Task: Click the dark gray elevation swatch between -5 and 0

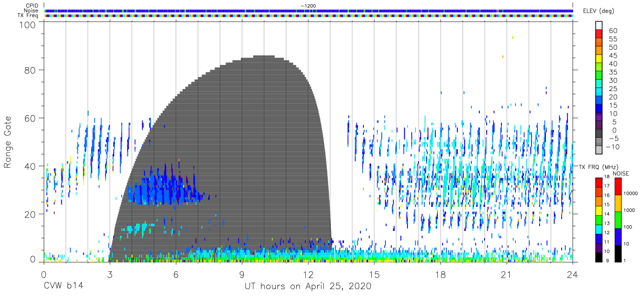Action: [x=600, y=134]
